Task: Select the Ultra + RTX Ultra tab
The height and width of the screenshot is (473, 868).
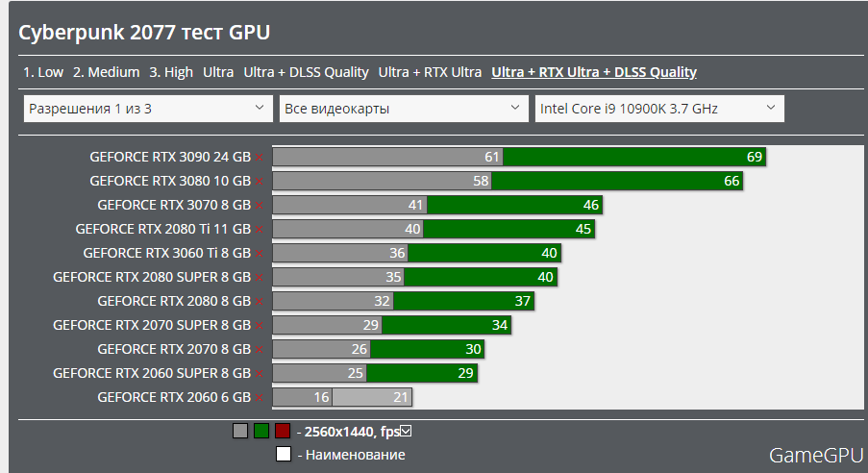Action: (x=430, y=72)
